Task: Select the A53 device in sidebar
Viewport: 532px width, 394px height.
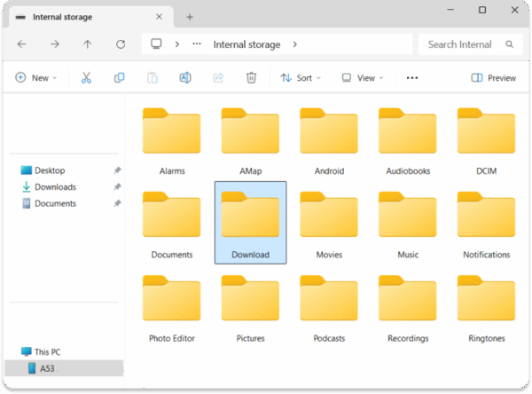Action: click(x=46, y=368)
